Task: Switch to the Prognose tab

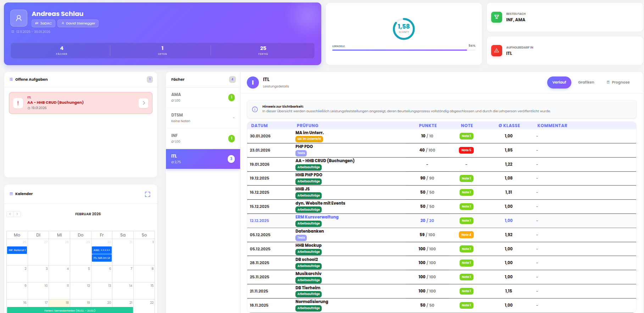Action: (x=618, y=82)
